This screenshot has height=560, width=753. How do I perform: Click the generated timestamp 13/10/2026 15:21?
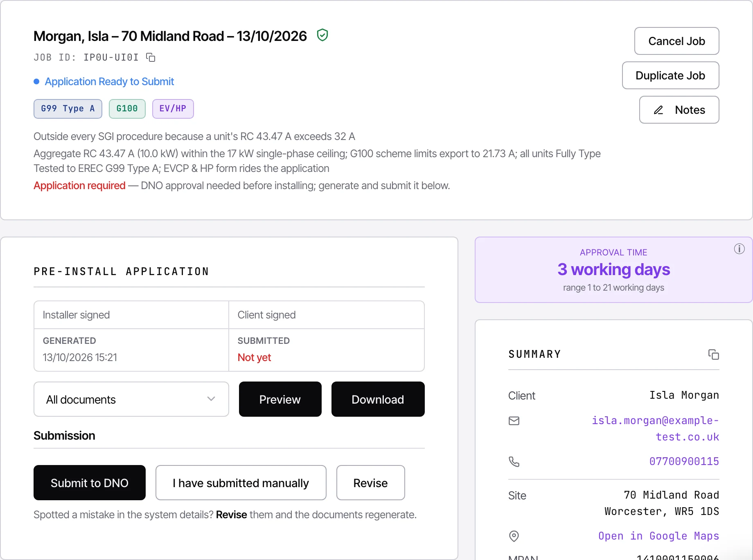pos(80,357)
